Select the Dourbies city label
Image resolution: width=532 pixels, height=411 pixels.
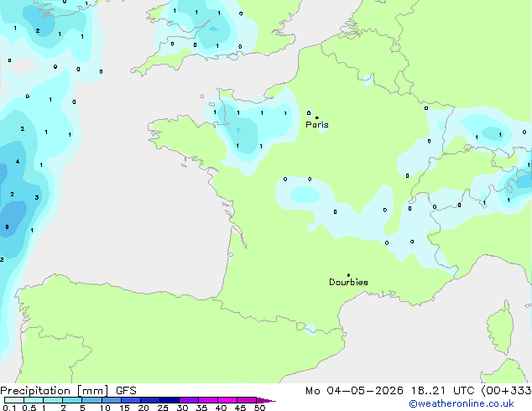click(348, 282)
